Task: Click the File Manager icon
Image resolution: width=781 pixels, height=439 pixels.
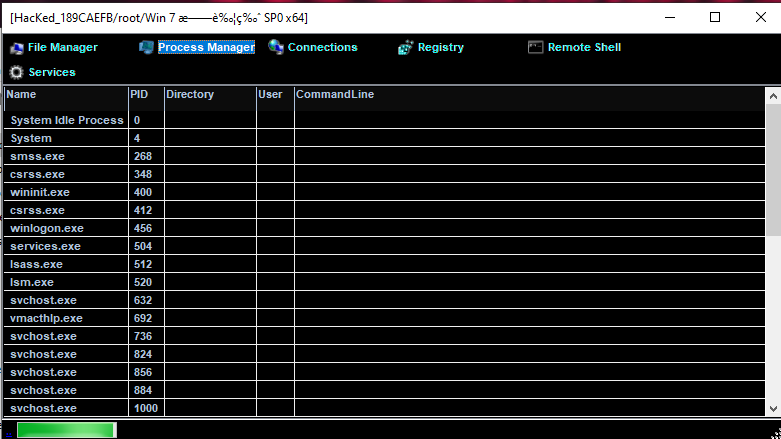Action: pos(16,48)
